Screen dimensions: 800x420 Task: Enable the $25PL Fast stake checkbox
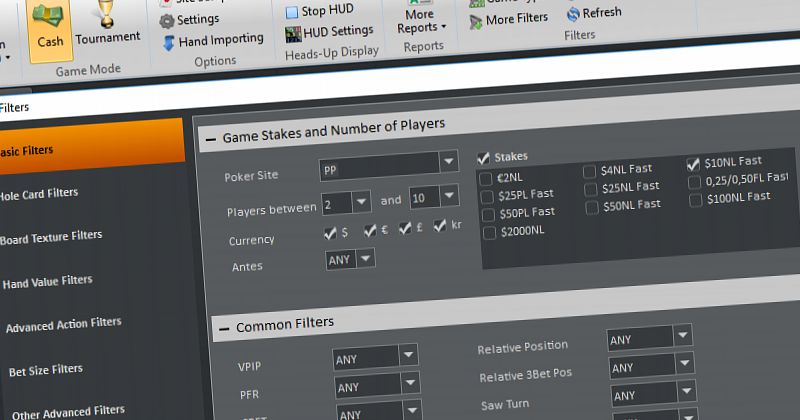(x=487, y=196)
